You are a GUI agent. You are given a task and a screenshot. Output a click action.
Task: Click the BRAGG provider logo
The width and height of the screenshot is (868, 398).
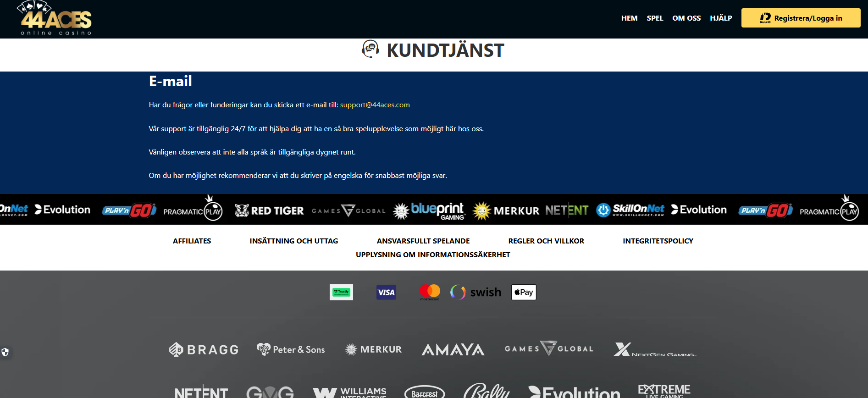(204, 349)
